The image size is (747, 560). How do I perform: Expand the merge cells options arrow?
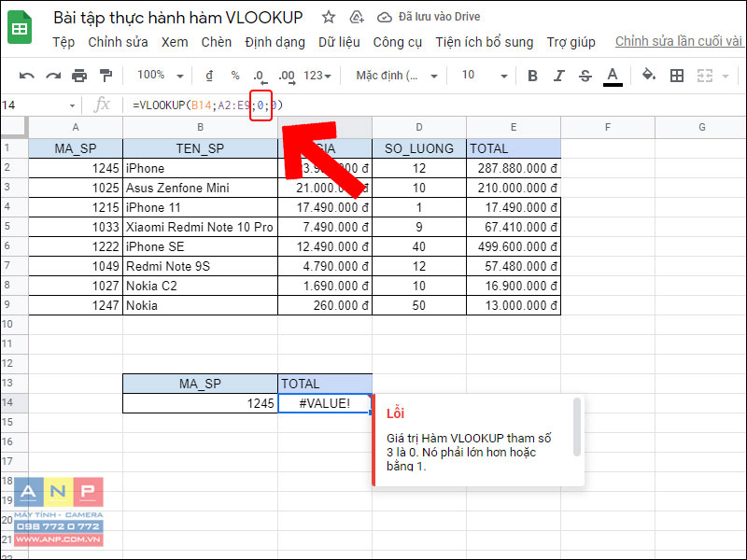[726, 77]
